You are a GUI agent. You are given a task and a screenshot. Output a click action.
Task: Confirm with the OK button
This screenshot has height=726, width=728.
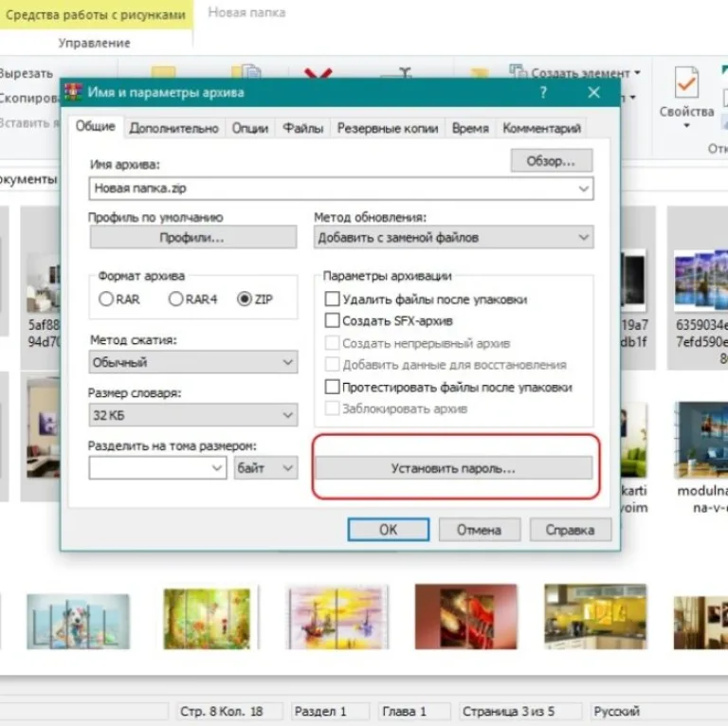(388, 530)
